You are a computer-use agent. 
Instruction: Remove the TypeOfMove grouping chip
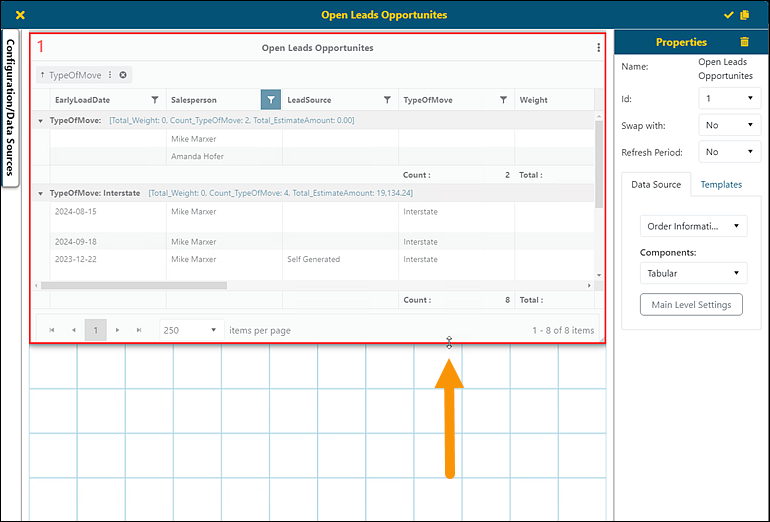coord(123,75)
